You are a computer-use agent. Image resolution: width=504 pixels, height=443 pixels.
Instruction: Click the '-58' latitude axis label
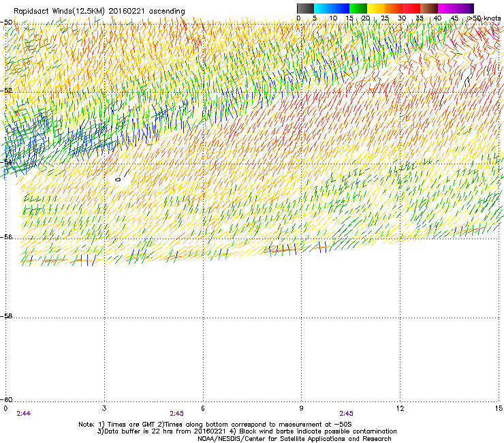pos(7,316)
